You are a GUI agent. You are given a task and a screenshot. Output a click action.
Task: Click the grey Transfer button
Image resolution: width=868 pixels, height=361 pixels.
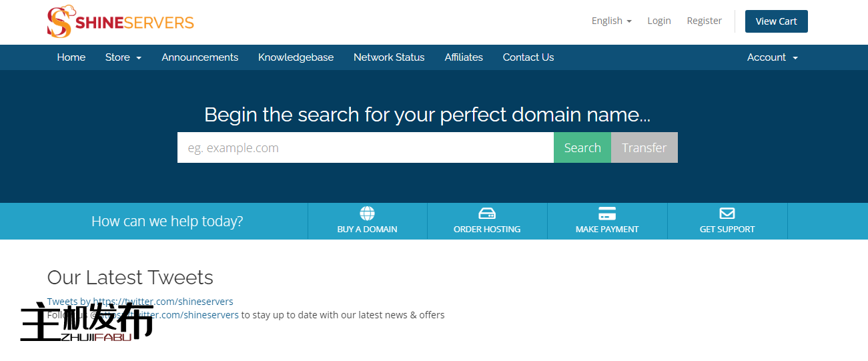tap(644, 147)
